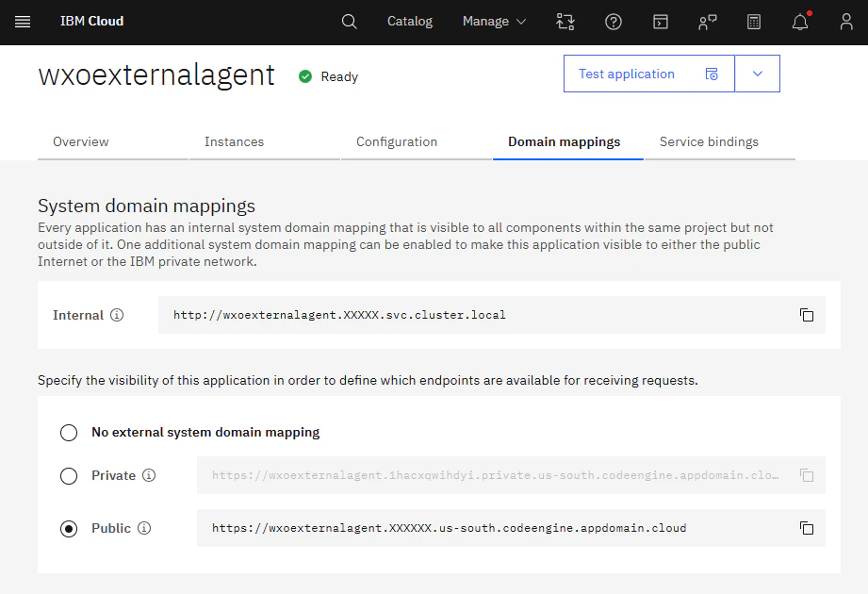
Task: Copy the Public domain URL
Action: click(x=807, y=528)
